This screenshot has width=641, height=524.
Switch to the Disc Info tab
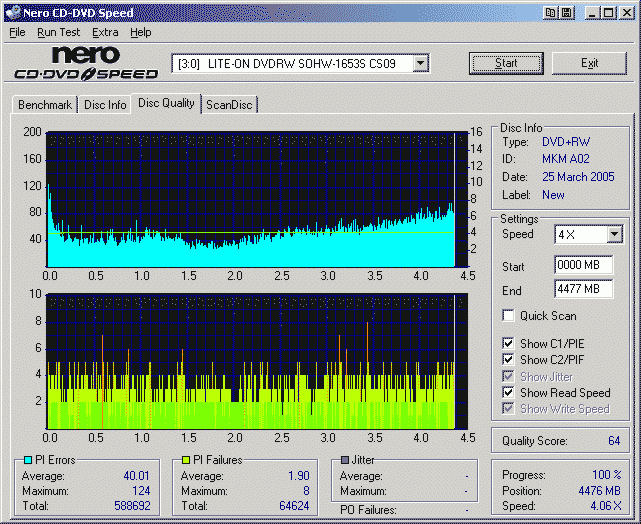tap(105, 105)
